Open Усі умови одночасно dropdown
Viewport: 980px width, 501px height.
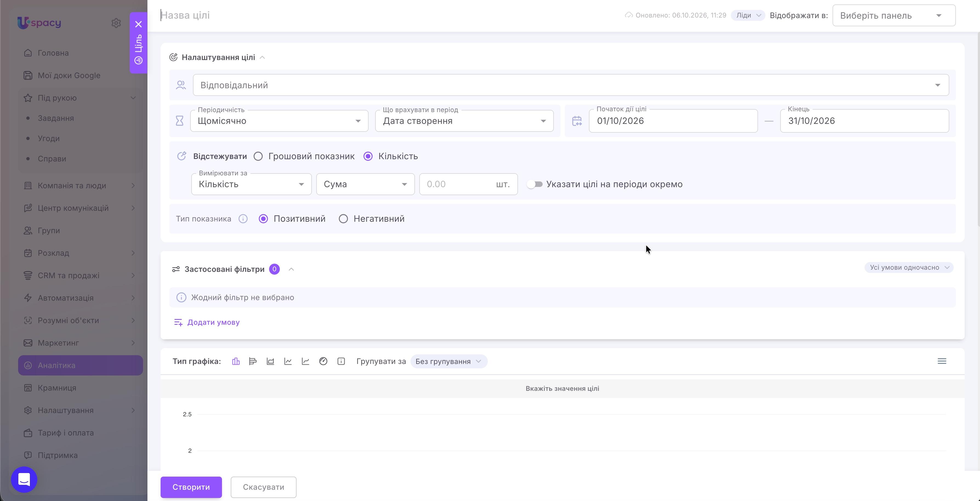909,268
